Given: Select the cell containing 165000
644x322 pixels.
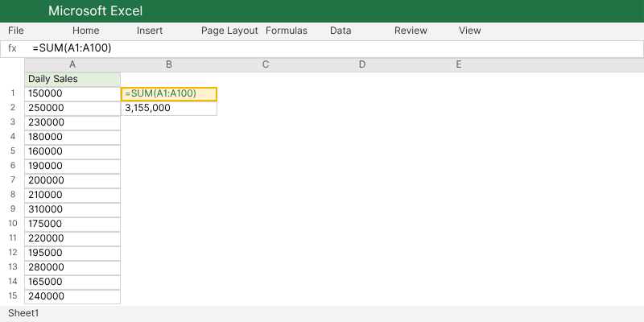Looking at the screenshot, I should 72,283.
